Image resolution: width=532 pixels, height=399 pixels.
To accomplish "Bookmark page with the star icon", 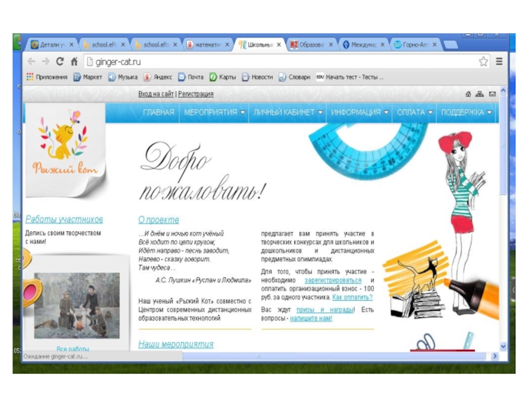I will (483, 61).
